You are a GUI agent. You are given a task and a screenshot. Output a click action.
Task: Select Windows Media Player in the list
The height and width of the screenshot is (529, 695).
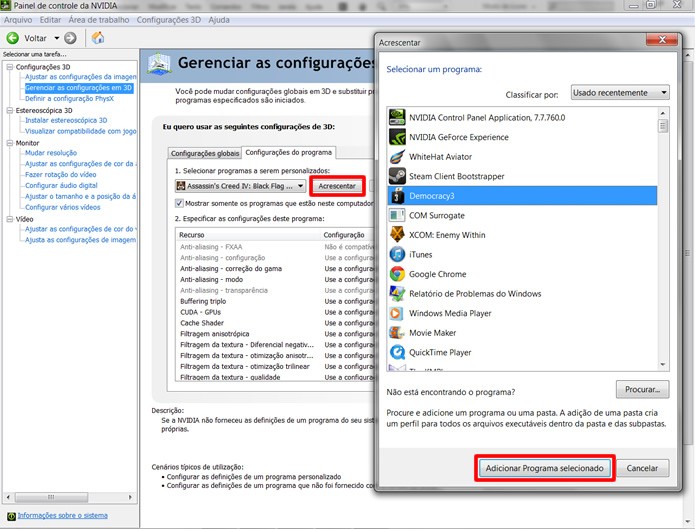(522, 313)
